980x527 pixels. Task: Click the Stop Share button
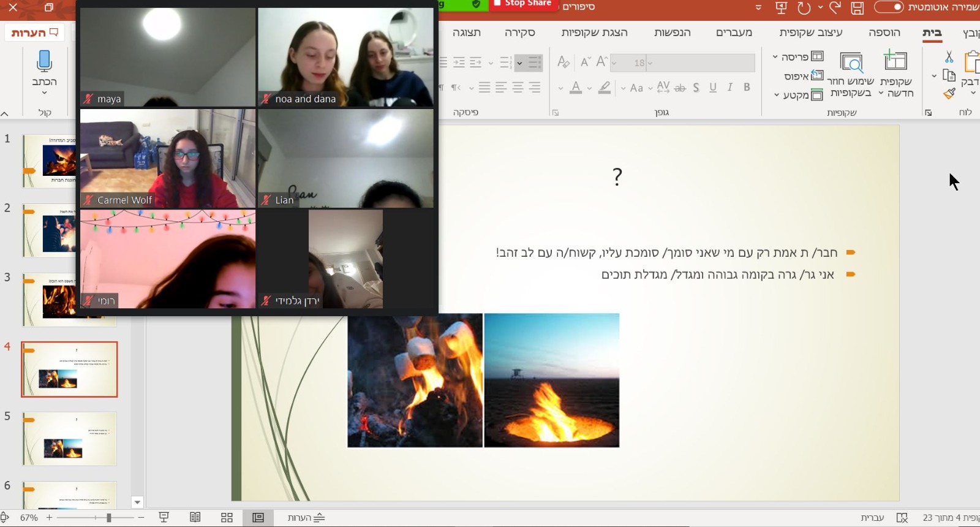522,4
